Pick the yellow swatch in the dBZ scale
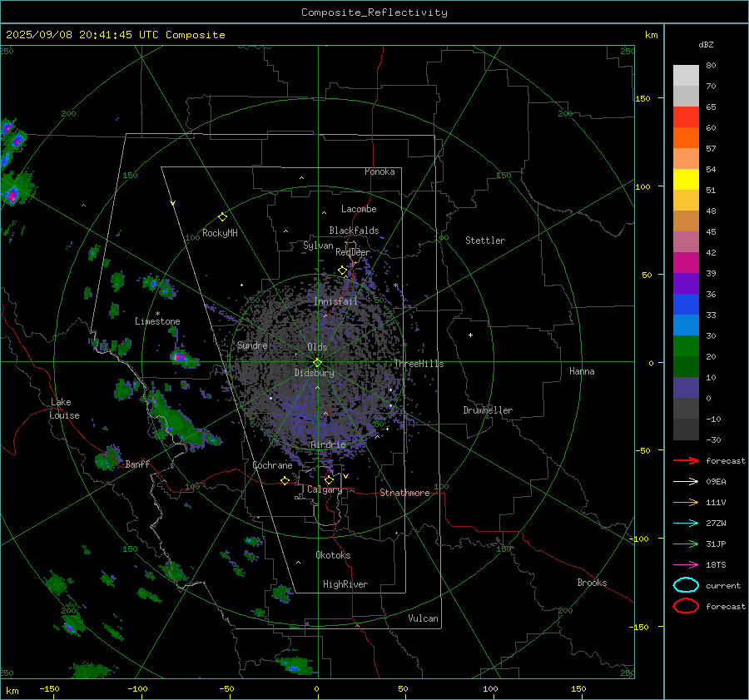This screenshot has width=749, height=700. [x=686, y=179]
